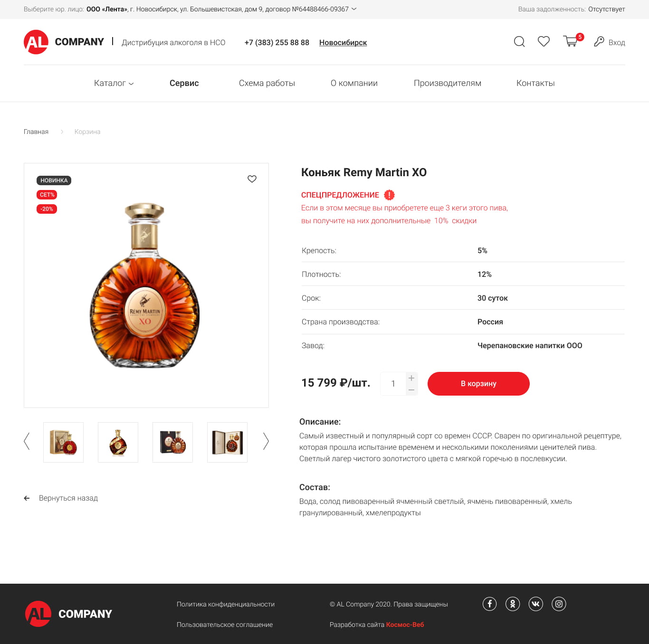Image resolution: width=649 pixels, height=644 pixels.
Task: Open the shopping cart icon
Action: point(571,41)
